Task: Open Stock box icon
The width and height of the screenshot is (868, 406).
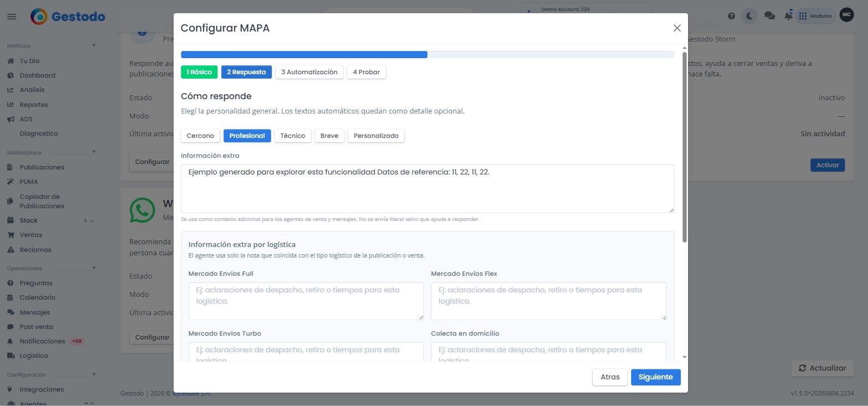Action: 11,220
